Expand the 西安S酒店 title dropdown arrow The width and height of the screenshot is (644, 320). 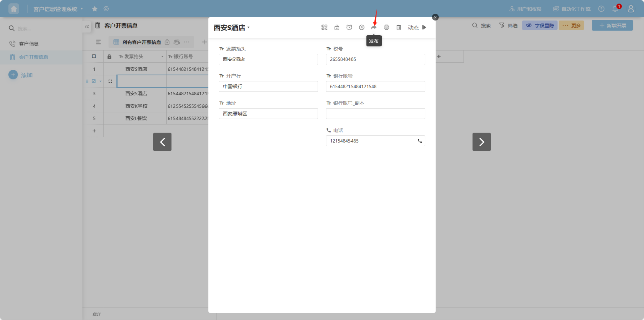tap(249, 28)
